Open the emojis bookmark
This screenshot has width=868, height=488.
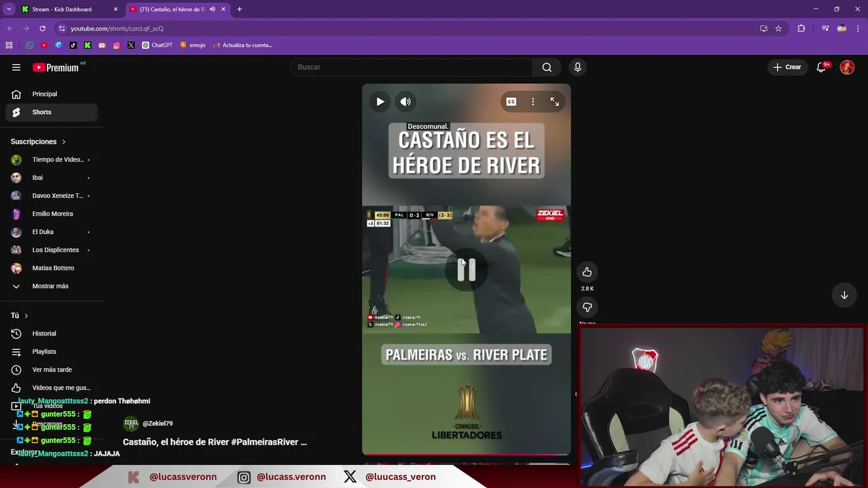coord(193,45)
